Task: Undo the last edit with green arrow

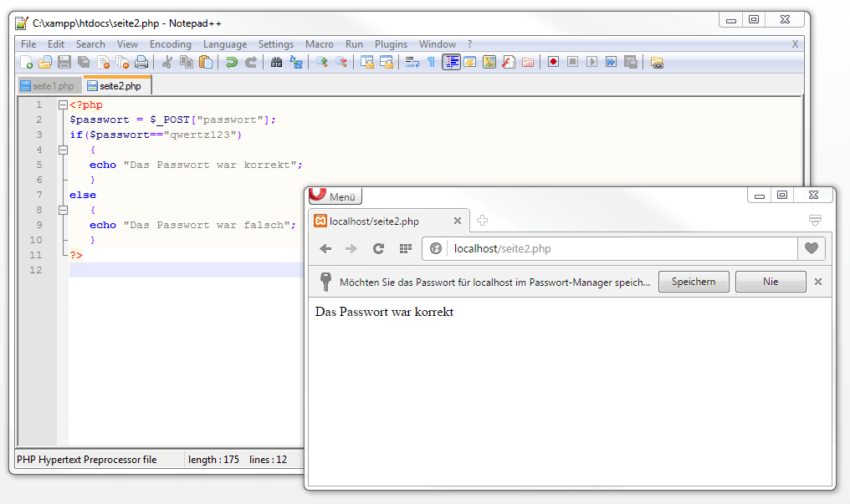Action: pos(232,62)
